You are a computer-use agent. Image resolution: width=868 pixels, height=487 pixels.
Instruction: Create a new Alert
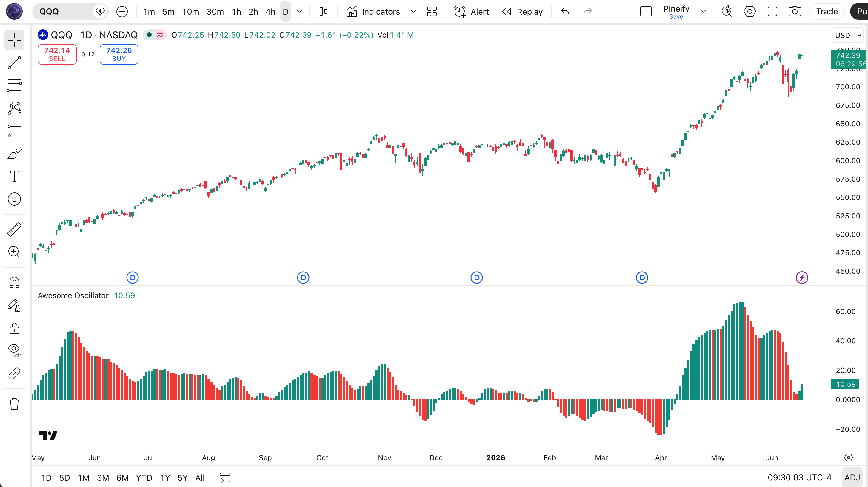pyautogui.click(x=471, y=12)
